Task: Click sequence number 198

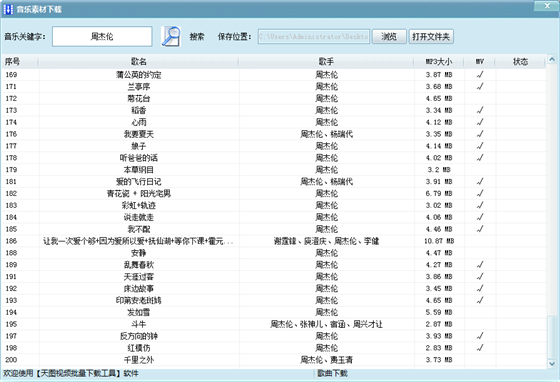Action: point(11,348)
